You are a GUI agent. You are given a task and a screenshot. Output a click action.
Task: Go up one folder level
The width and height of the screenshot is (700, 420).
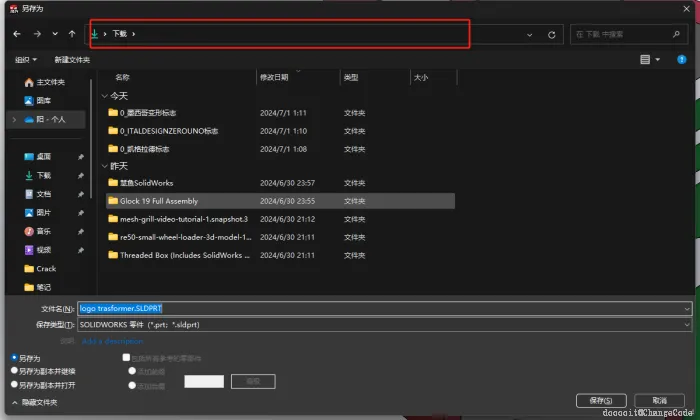coord(72,34)
